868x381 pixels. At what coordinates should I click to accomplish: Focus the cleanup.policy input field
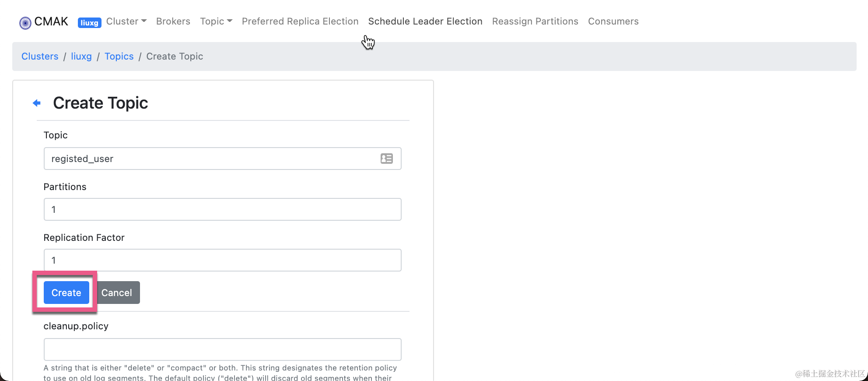pyautogui.click(x=222, y=349)
